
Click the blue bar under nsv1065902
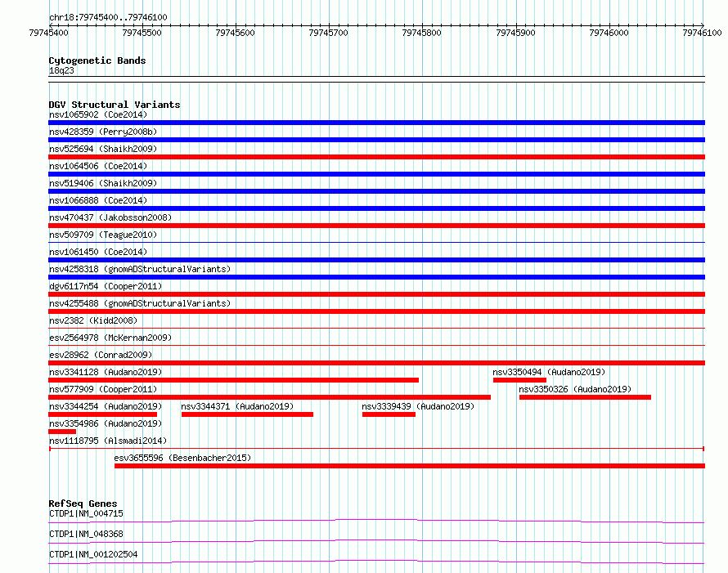376,123
